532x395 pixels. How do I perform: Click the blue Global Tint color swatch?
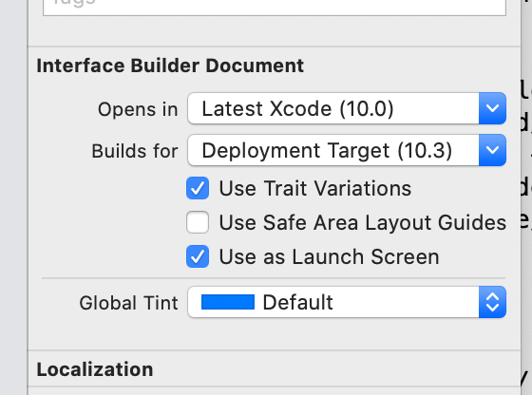tap(228, 302)
